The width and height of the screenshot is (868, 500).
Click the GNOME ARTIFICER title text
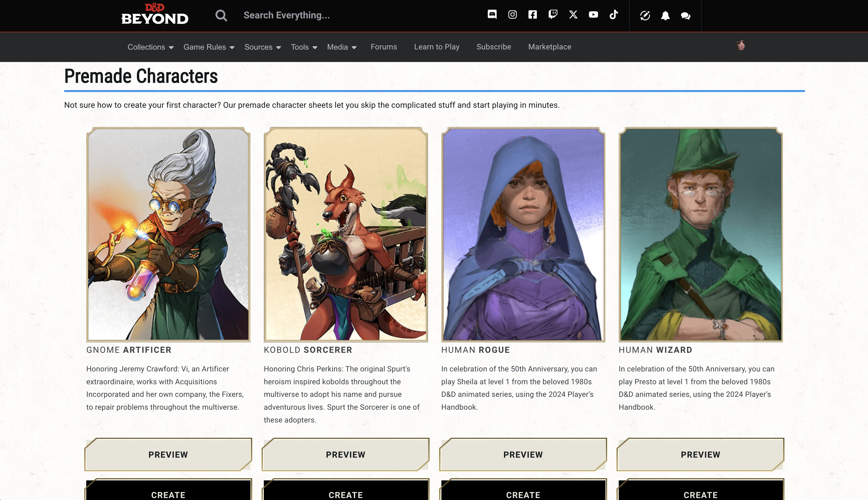pos(129,350)
